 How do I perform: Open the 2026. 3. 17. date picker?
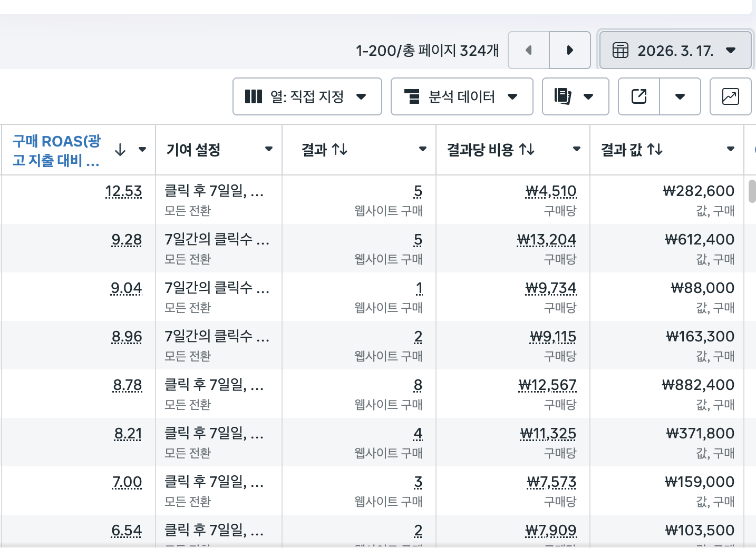[675, 50]
